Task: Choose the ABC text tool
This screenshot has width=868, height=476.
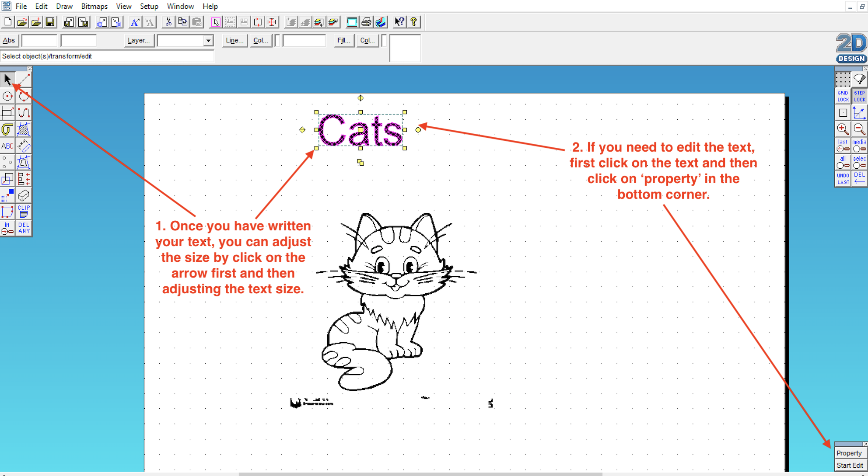Action: pos(7,146)
